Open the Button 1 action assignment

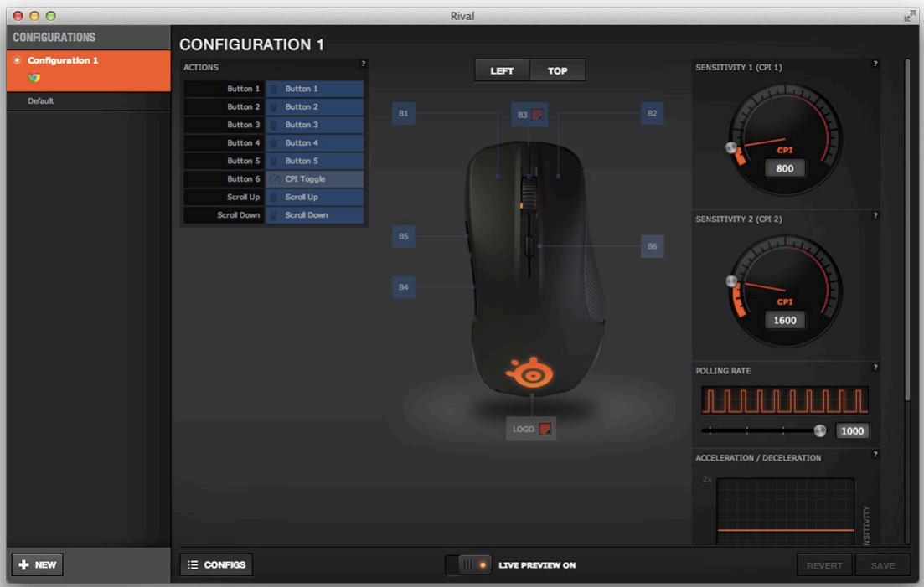tap(315, 89)
